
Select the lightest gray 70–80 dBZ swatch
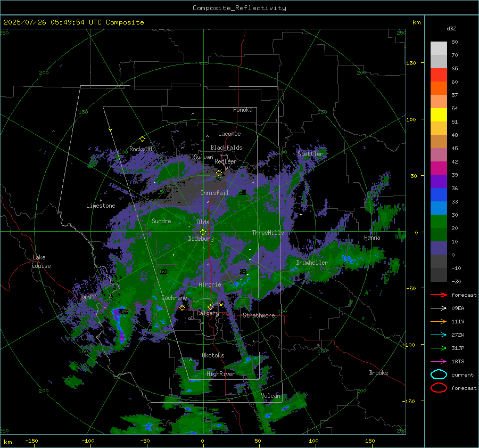[439, 48]
